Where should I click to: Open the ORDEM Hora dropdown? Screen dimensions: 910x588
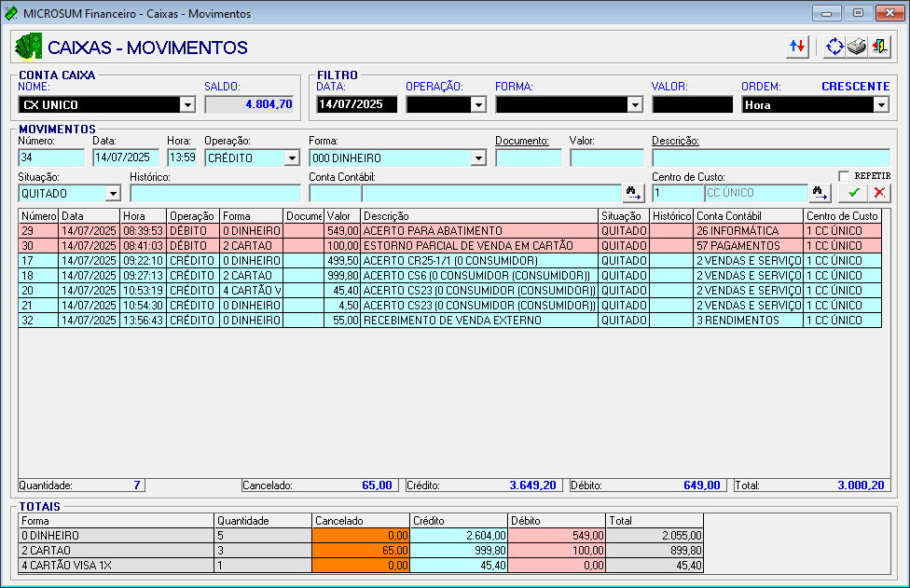click(880, 105)
